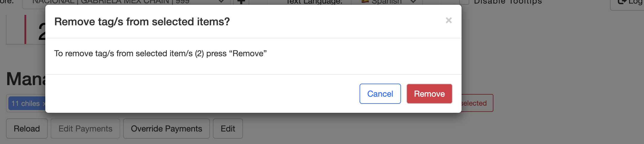This screenshot has height=144, width=644.
Task: Open the NACIONAL GABRIELA MEX CHAIN store dropdown
Action: [126, 2]
